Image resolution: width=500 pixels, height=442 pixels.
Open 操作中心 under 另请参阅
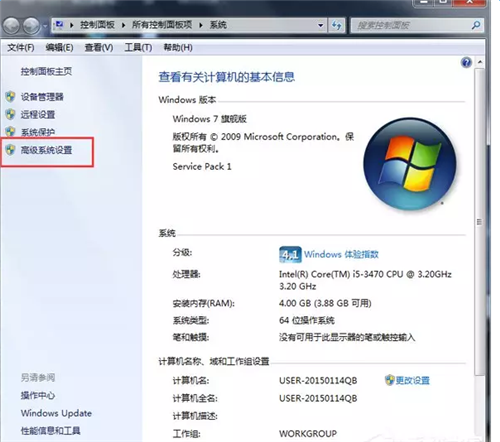(38, 395)
